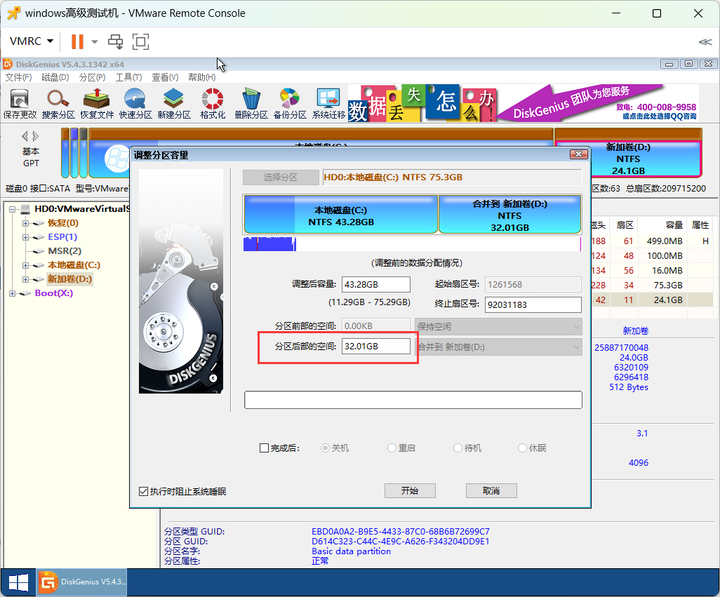Select the 休眠 (hibernate) radio button
Viewport: 720px width, 597px height.
point(523,448)
